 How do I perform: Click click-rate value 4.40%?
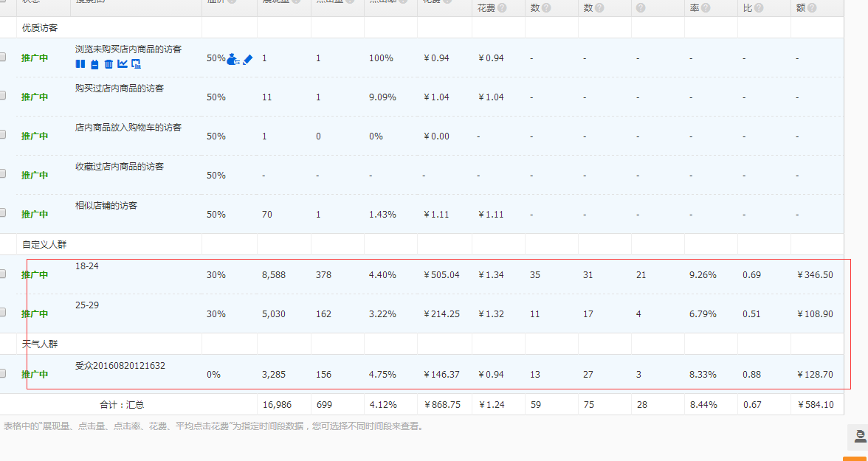pyautogui.click(x=382, y=274)
